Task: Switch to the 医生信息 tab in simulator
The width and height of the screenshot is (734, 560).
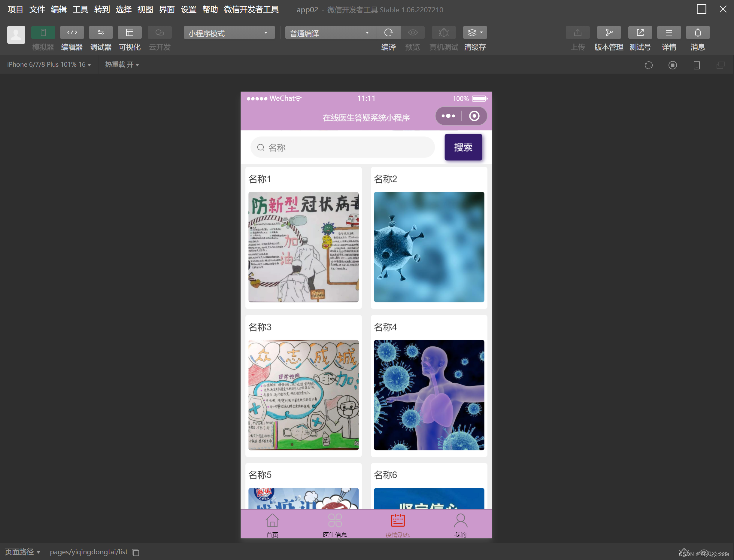Action: click(x=335, y=524)
